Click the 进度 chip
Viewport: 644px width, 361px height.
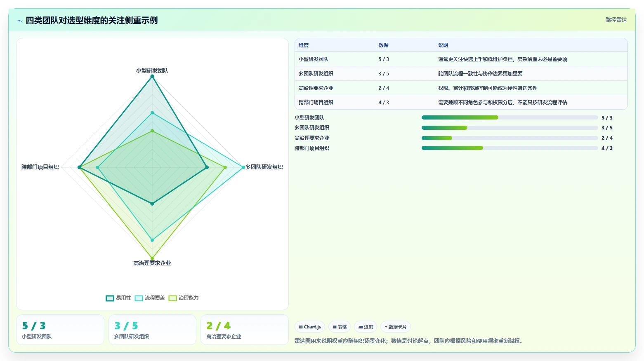click(x=366, y=327)
